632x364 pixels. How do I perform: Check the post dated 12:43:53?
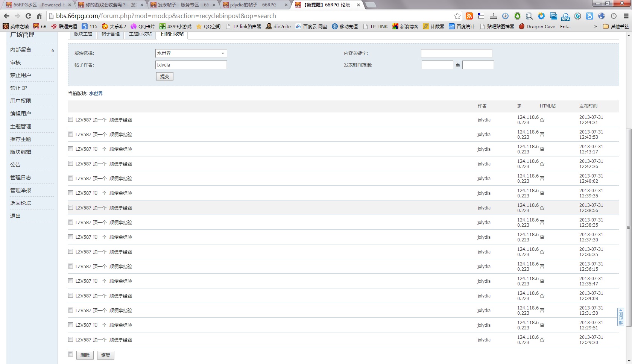[x=70, y=134]
